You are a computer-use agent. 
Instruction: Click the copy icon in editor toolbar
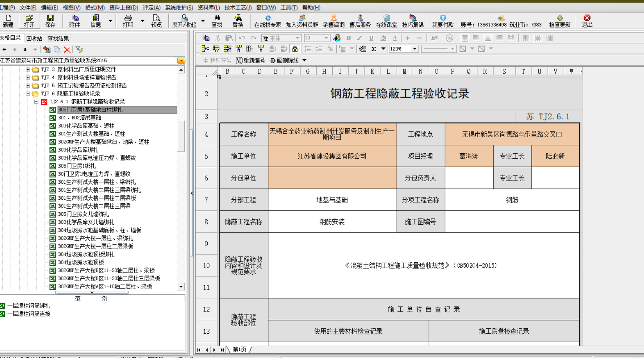[206, 38]
